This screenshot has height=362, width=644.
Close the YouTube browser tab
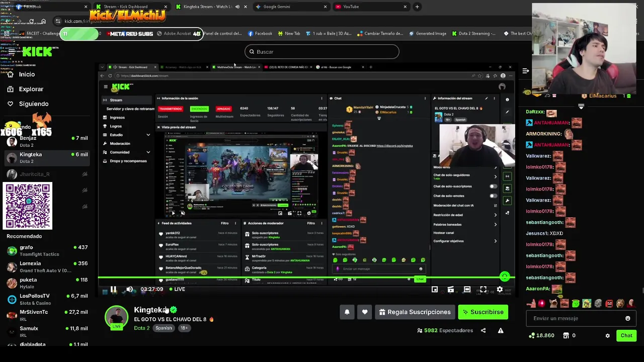coord(405,7)
